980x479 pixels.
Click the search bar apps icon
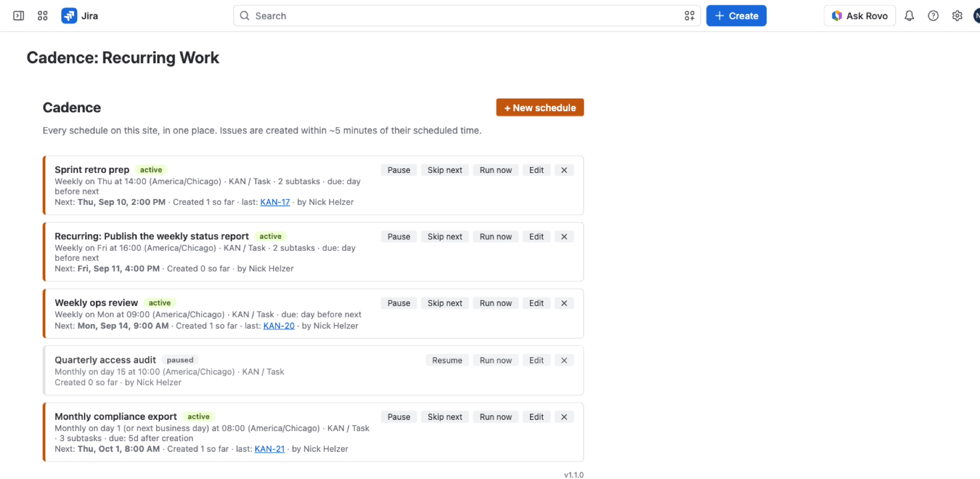pos(689,16)
